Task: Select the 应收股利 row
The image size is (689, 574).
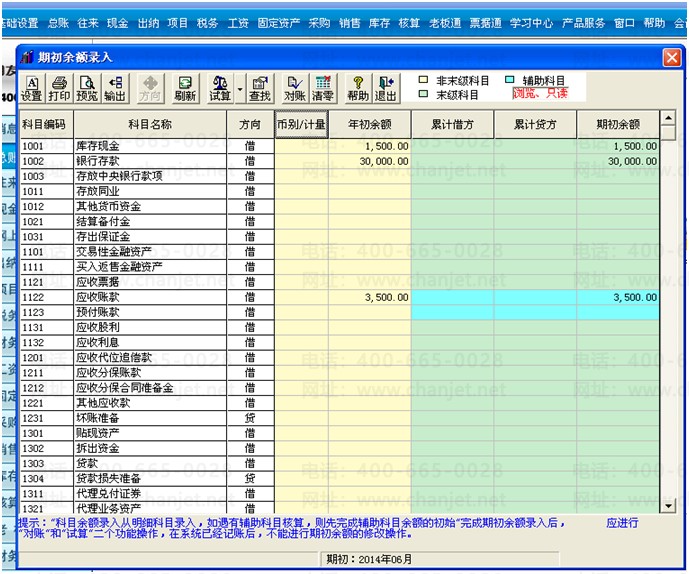Action: point(339,327)
